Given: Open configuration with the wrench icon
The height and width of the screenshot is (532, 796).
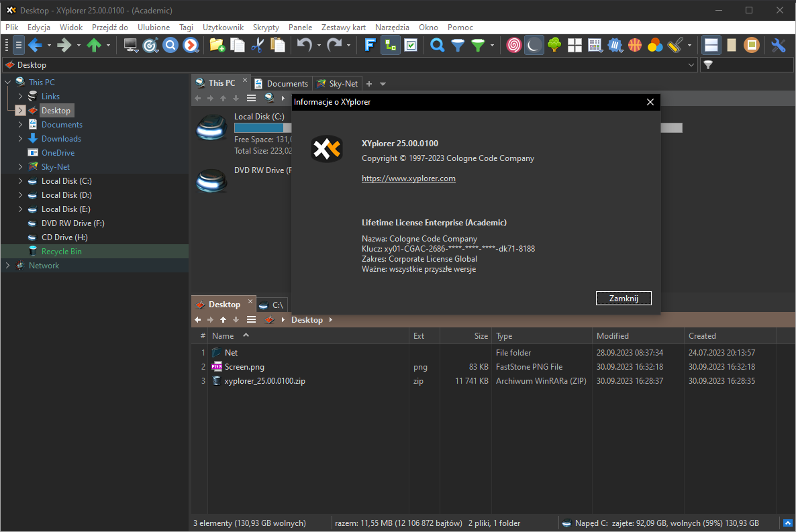Looking at the screenshot, I should tap(779, 46).
